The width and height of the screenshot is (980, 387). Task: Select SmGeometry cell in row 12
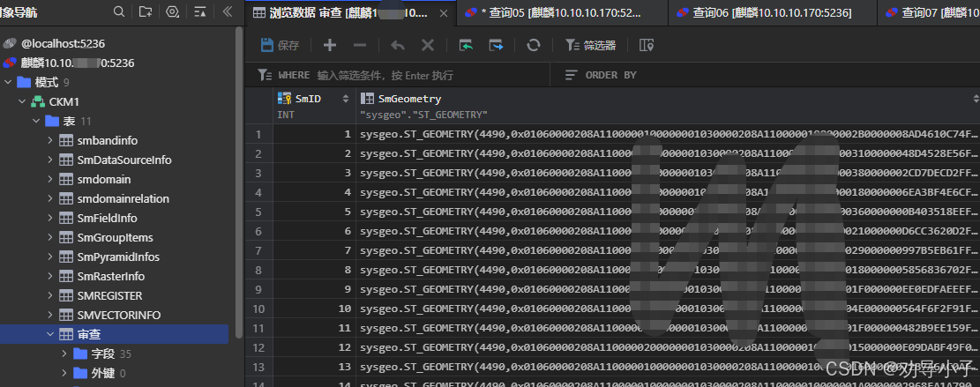click(x=668, y=347)
